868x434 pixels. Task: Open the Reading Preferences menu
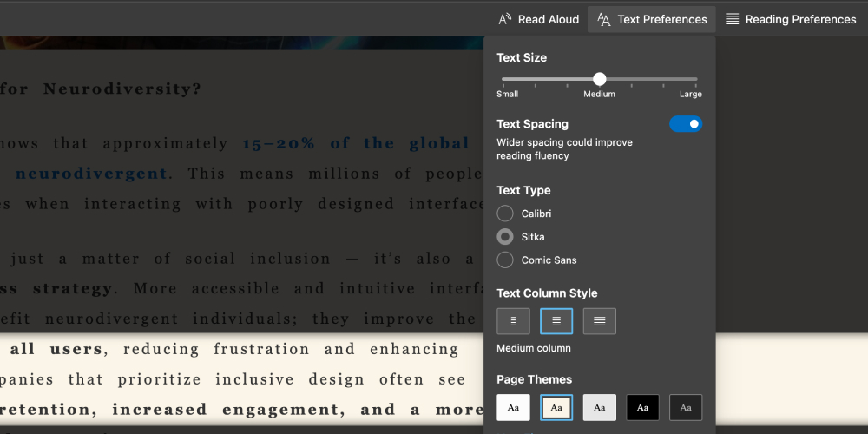coord(791,19)
